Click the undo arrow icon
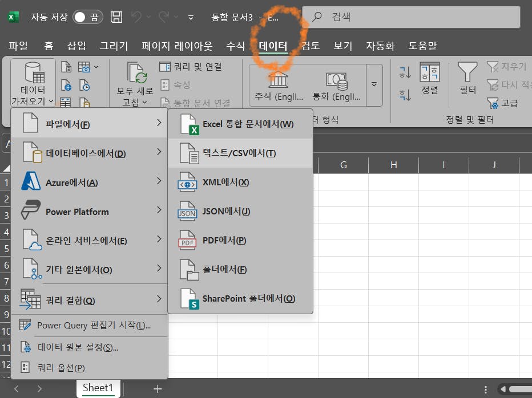The width and height of the screenshot is (532, 398). tap(136, 17)
